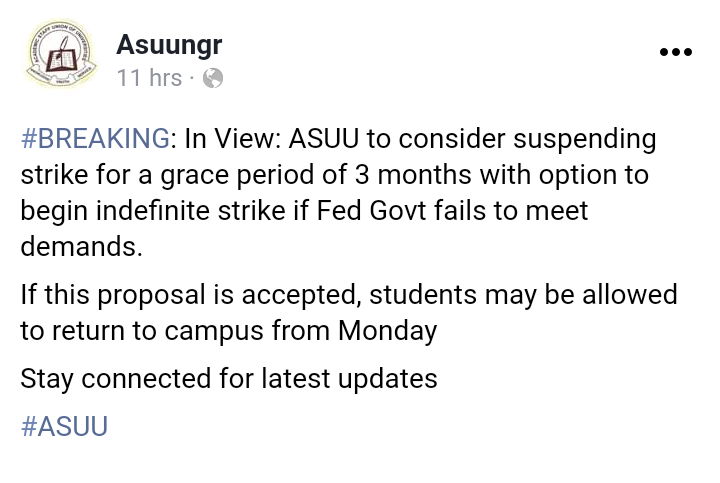The height and width of the screenshot is (483, 720).
Task: Click the globe public audience icon
Action: point(213,78)
